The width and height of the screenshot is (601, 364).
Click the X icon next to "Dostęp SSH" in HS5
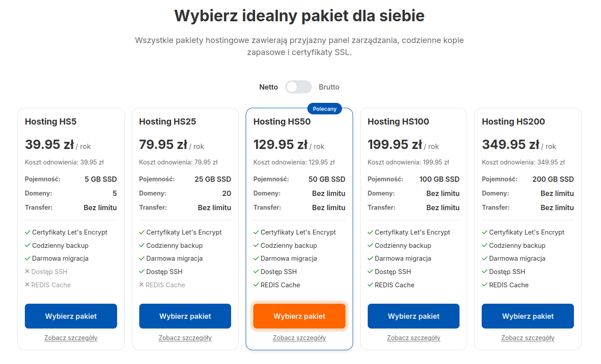[27, 271]
